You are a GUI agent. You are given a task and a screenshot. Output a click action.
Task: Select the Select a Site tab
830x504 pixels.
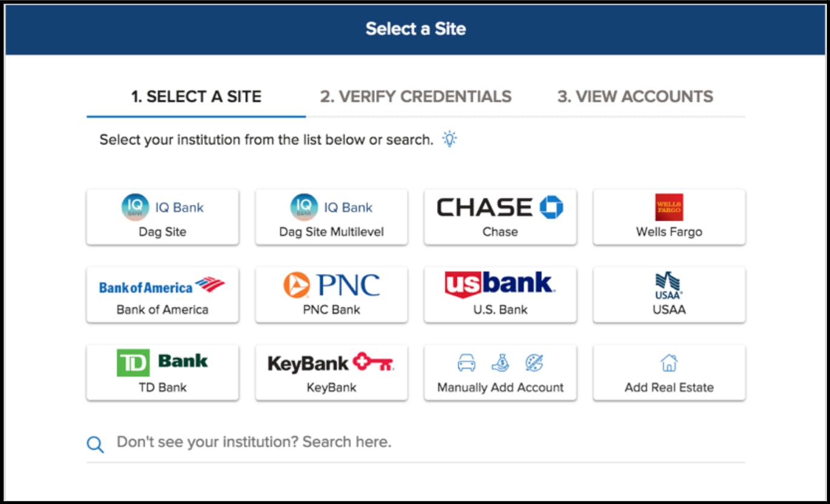pos(196,97)
